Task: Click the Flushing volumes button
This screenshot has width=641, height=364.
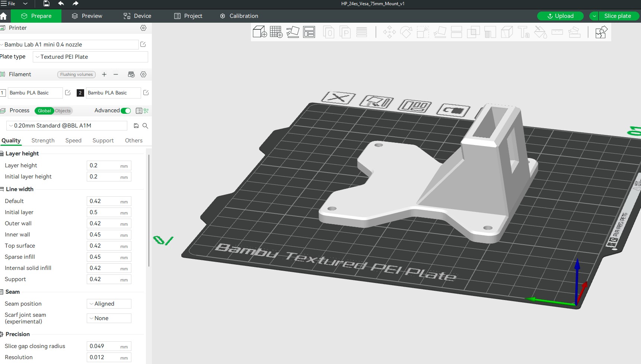Action: click(x=76, y=74)
